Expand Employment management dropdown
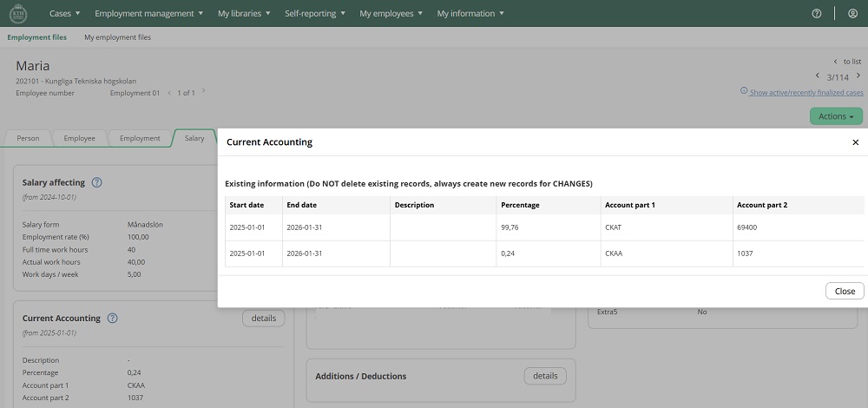The height and width of the screenshot is (408, 868). point(148,14)
